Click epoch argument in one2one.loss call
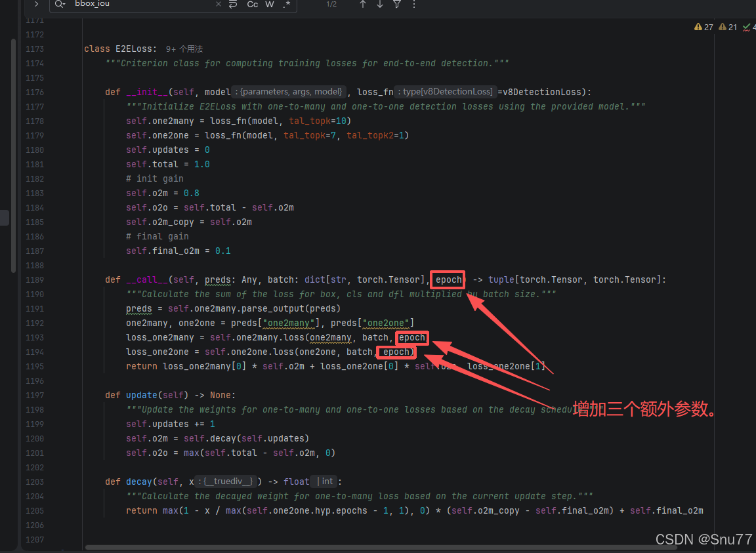 pos(396,352)
